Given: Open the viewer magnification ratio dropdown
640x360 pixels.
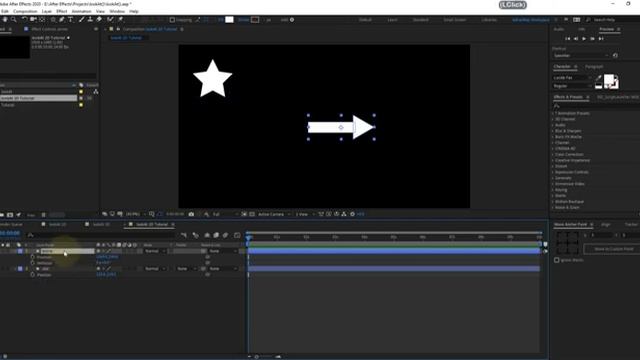Looking at the screenshot, I should pos(135,214).
